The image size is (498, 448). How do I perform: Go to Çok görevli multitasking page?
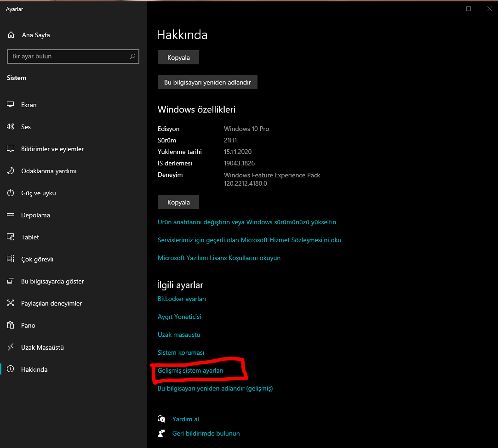37,259
